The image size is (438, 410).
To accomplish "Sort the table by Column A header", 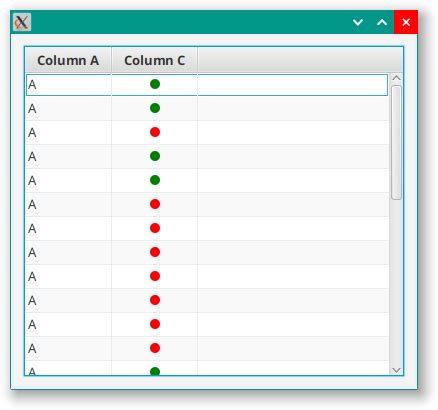I will 68,60.
